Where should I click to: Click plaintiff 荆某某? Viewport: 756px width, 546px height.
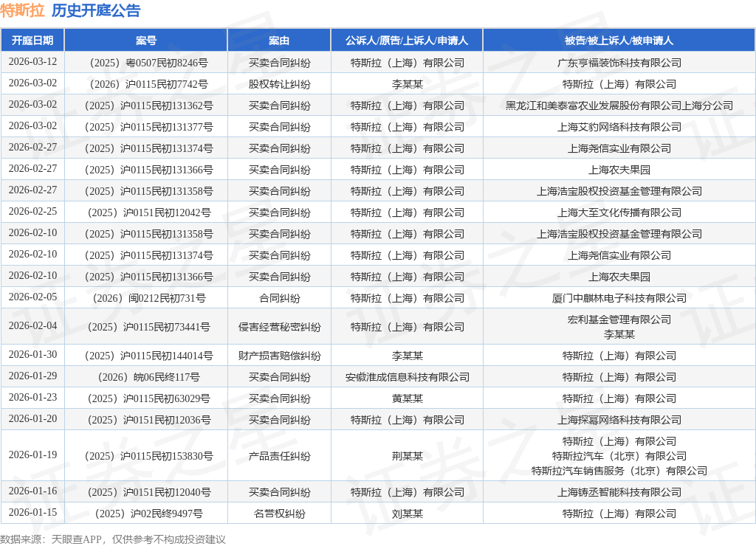coord(407,457)
